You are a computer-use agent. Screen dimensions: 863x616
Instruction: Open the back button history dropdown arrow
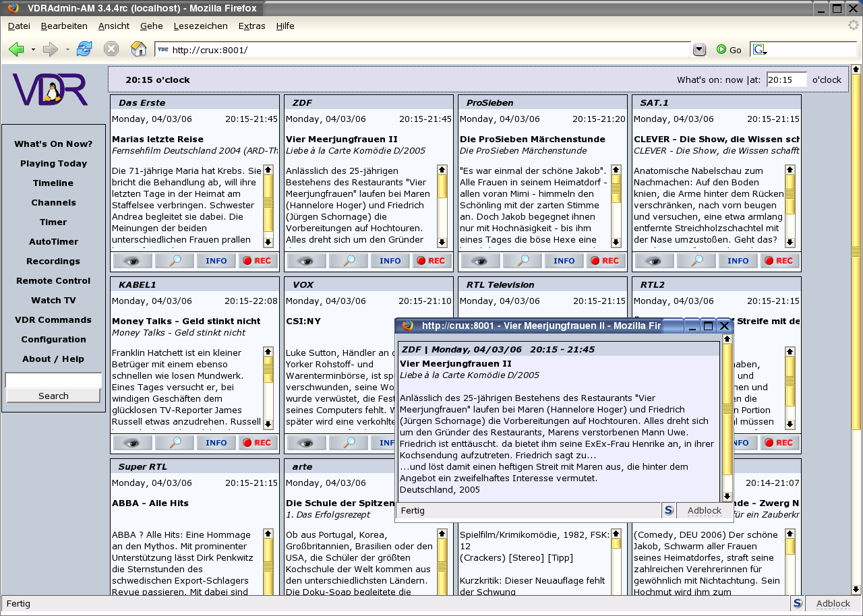tap(33, 49)
